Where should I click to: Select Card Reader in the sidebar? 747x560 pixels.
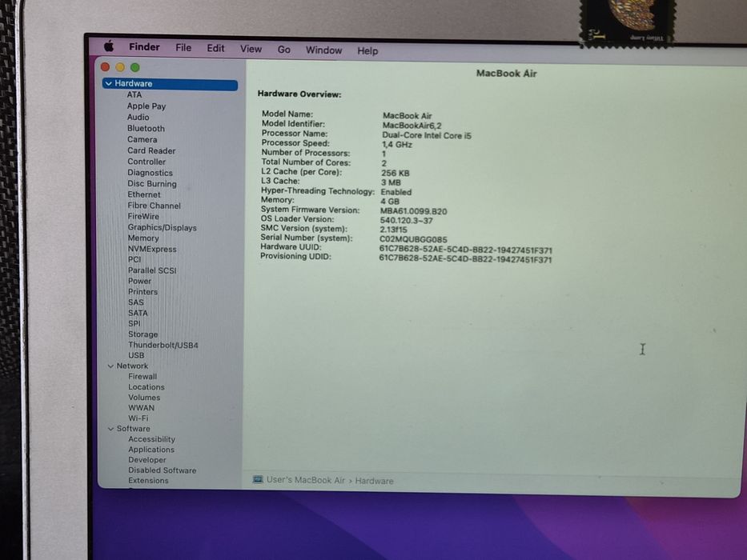tap(151, 150)
